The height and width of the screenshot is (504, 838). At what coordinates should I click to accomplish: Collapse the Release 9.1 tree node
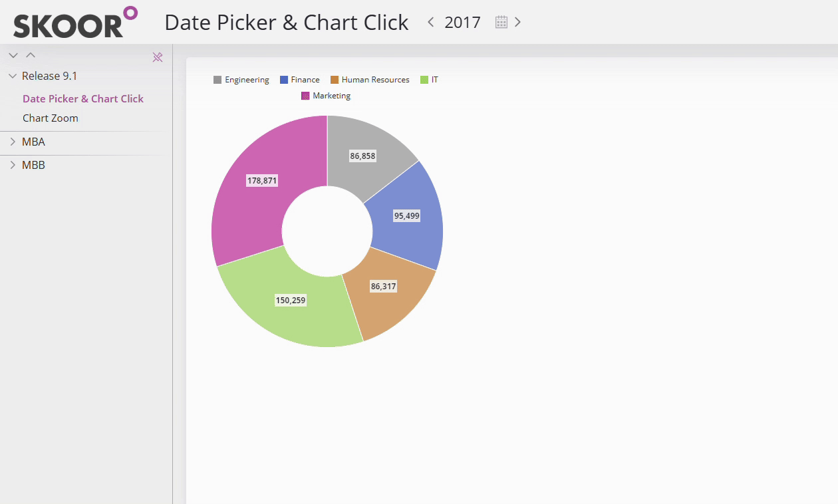pos(13,76)
